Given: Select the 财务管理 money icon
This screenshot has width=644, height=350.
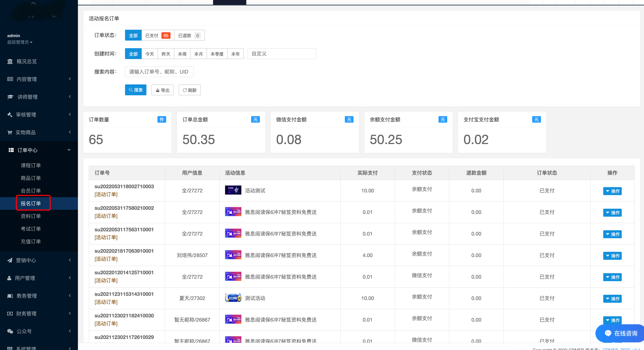Looking at the screenshot, I should (x=10, y=314).
